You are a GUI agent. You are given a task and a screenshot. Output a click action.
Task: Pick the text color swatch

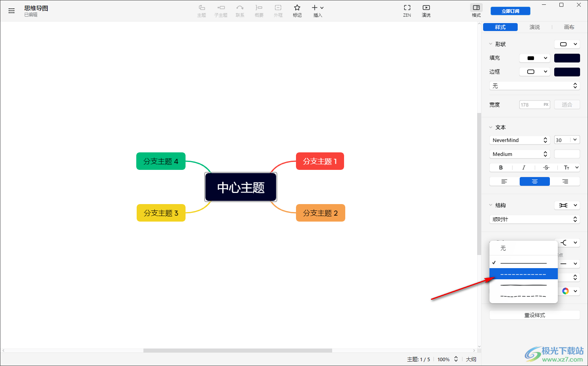point(567,154)
